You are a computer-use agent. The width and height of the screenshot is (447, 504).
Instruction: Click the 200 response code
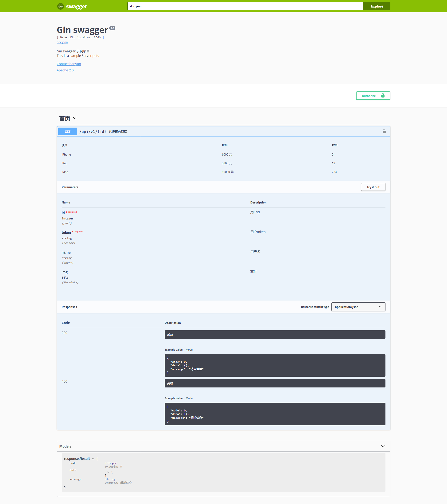64,333
